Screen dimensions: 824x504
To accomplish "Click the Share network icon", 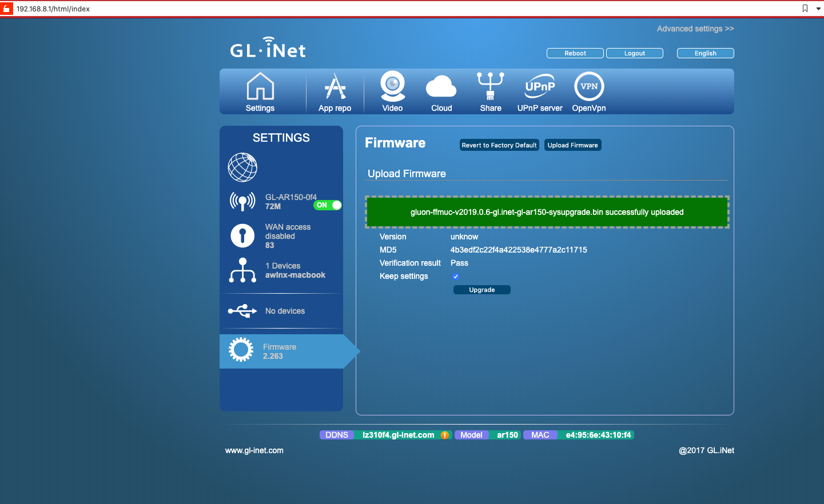I will tap(491, 87).
